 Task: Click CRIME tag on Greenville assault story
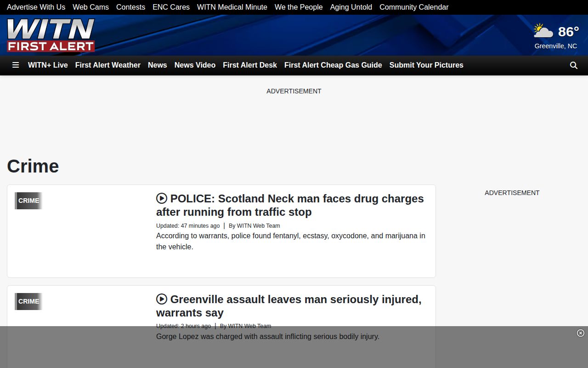click(x=28, y=301)
